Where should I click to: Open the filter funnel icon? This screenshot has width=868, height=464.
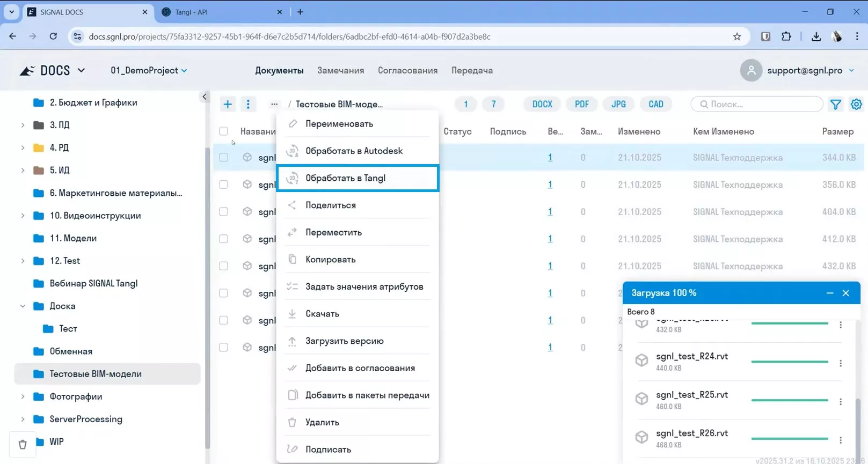click(836, 105)
